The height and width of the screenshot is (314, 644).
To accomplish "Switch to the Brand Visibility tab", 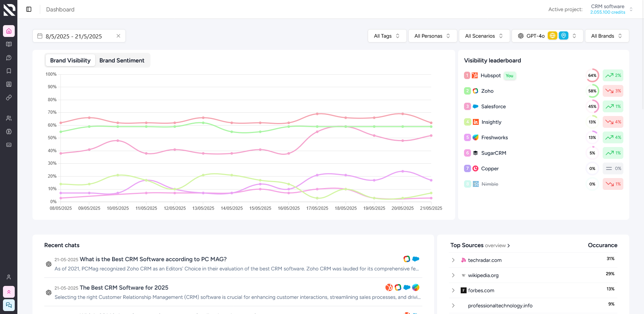I will pos(70,60).
